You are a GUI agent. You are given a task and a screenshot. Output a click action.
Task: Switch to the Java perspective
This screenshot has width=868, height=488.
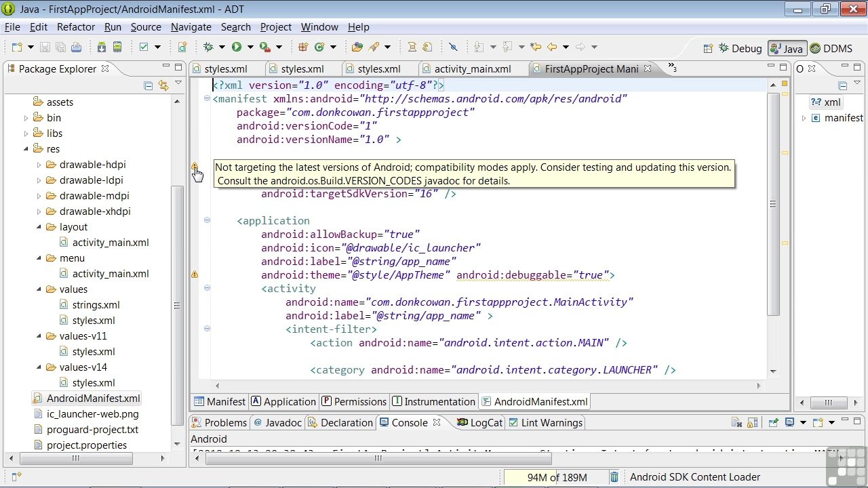(786, 49)
